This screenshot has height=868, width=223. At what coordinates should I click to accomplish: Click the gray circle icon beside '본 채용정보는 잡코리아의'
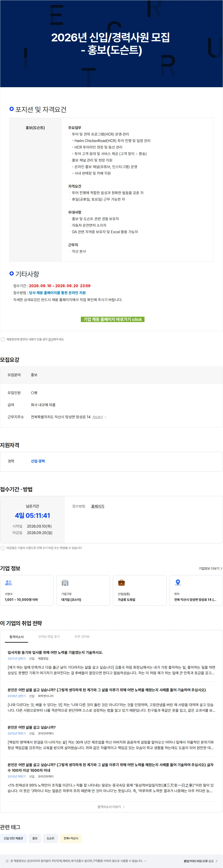pos(7,861)
